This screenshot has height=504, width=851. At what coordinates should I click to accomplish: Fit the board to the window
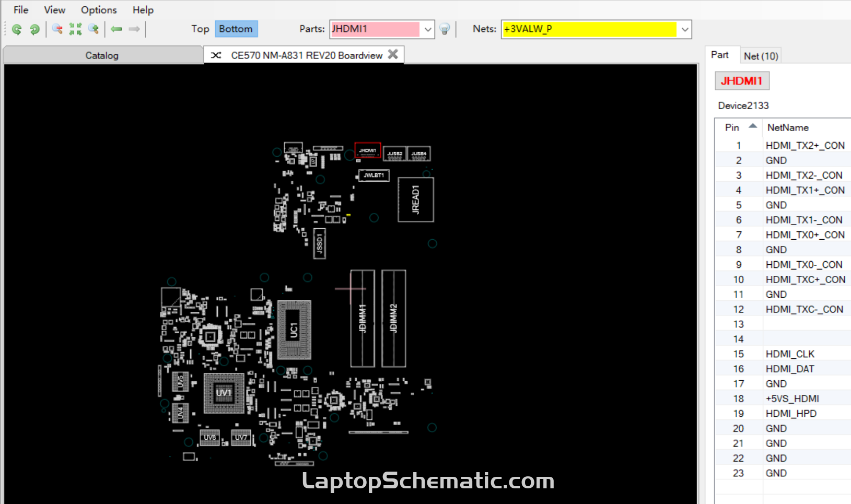point(75,29)
